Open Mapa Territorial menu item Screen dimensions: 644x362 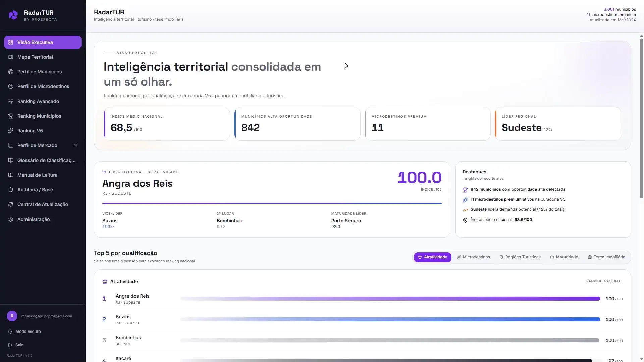point(43,57)
